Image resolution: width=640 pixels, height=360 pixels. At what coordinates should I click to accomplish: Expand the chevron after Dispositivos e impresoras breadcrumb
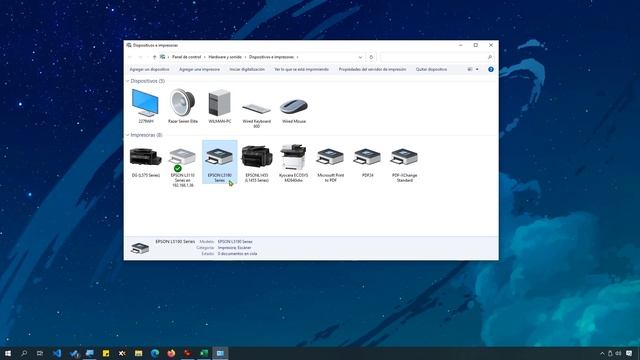click(x=297, y=57)
